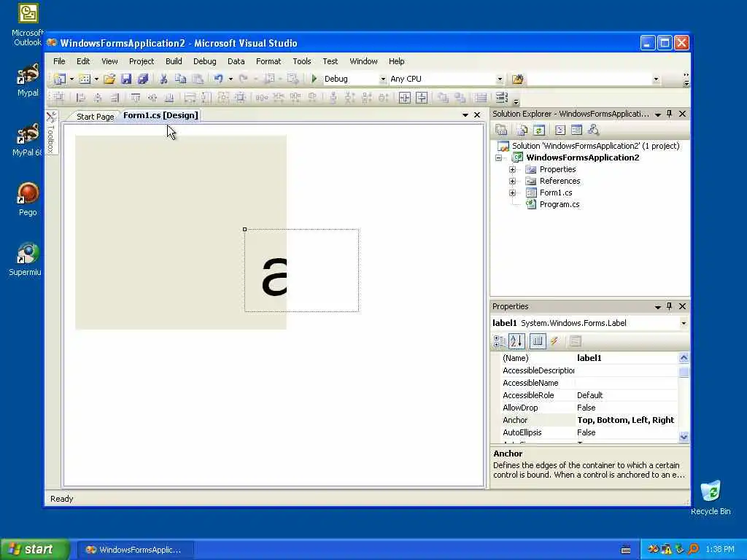Click WindowsFormsApplic... taskbar button
Screen dimensions: 747x560
point(135,550)
